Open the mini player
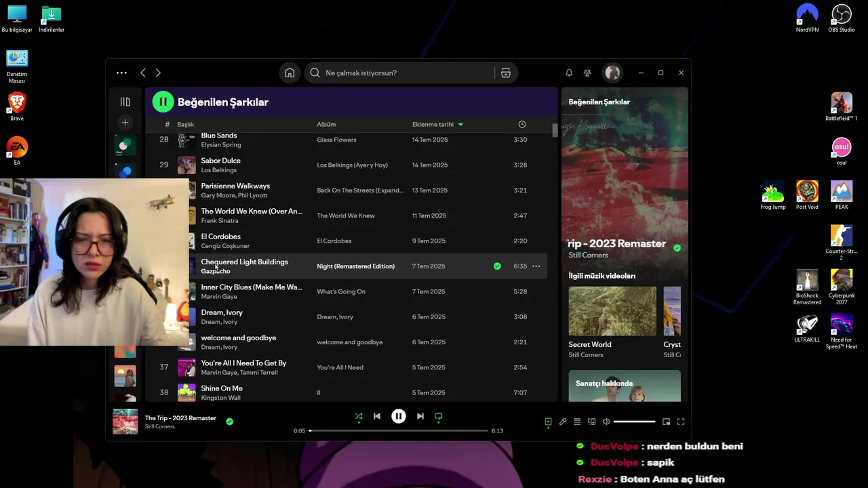The height and width of the screenshot is (488, 868). [667, 422]
